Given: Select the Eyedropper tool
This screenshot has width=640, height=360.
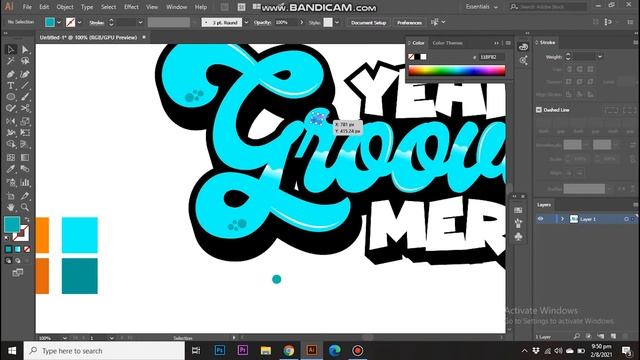Looking at the screenshot, I should [11, 169].
